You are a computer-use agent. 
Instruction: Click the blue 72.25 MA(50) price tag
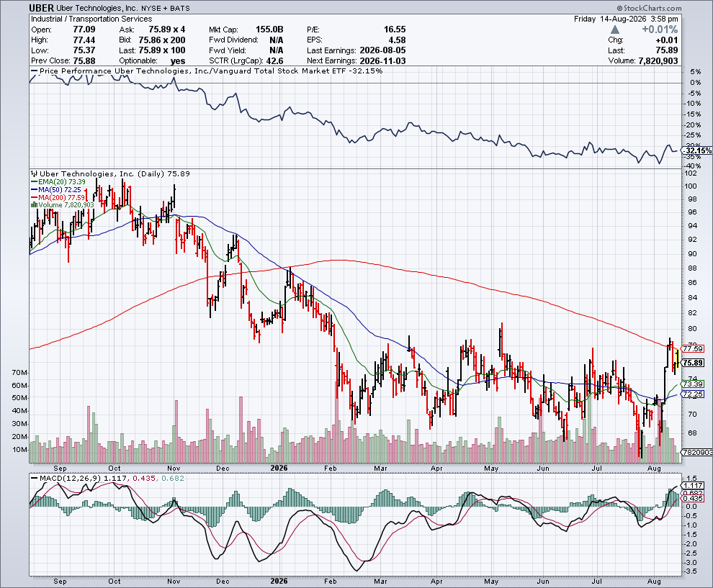point(693,394)
